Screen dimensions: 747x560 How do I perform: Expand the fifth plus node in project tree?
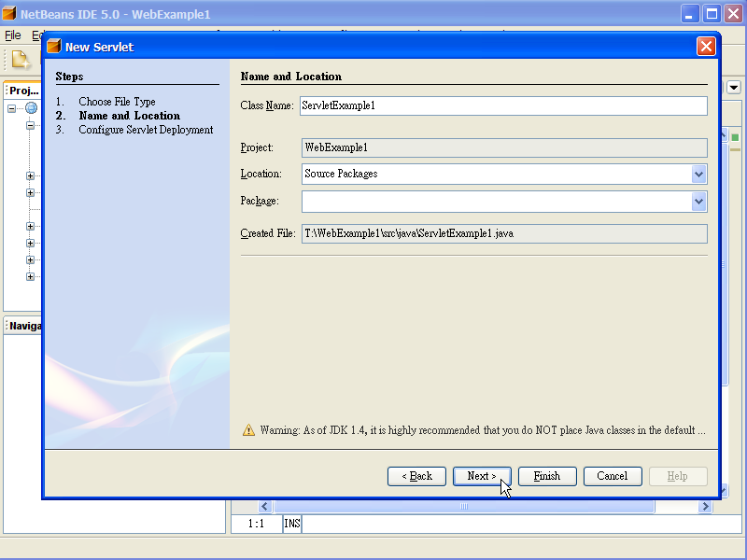tap(30, 259)
